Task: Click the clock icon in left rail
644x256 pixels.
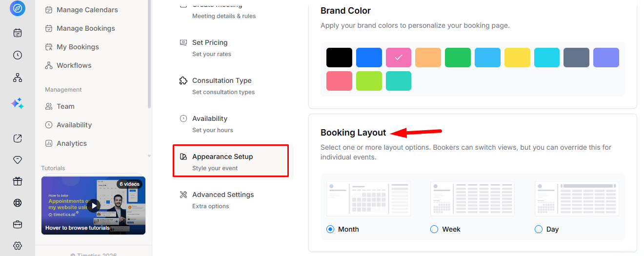Action: 18,55
